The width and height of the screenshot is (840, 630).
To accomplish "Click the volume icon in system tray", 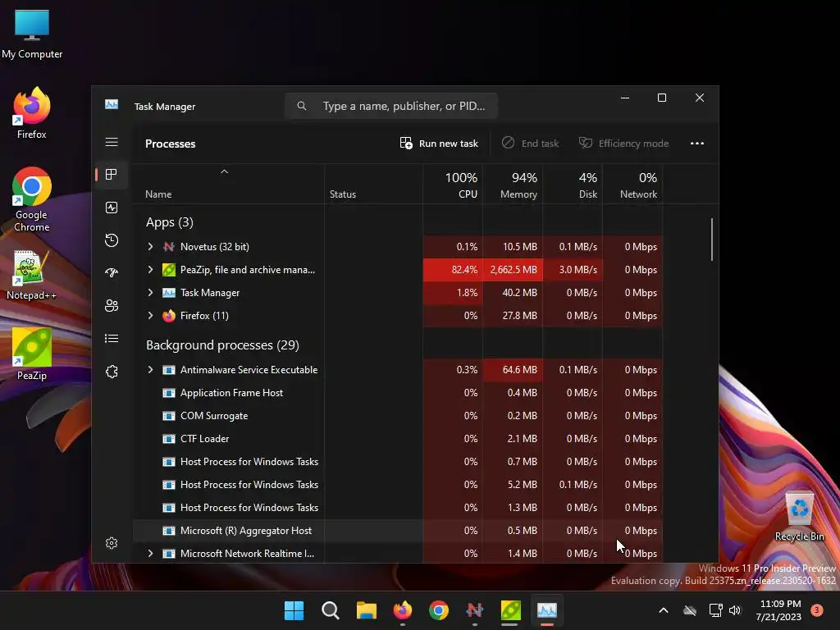I will click(x=735, y=610).
